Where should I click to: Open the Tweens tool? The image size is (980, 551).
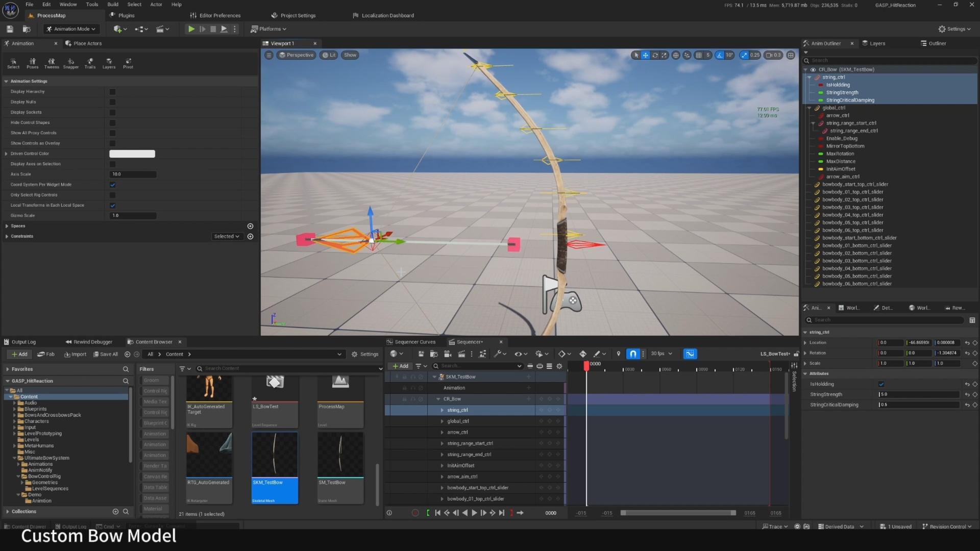pos(52,63)
